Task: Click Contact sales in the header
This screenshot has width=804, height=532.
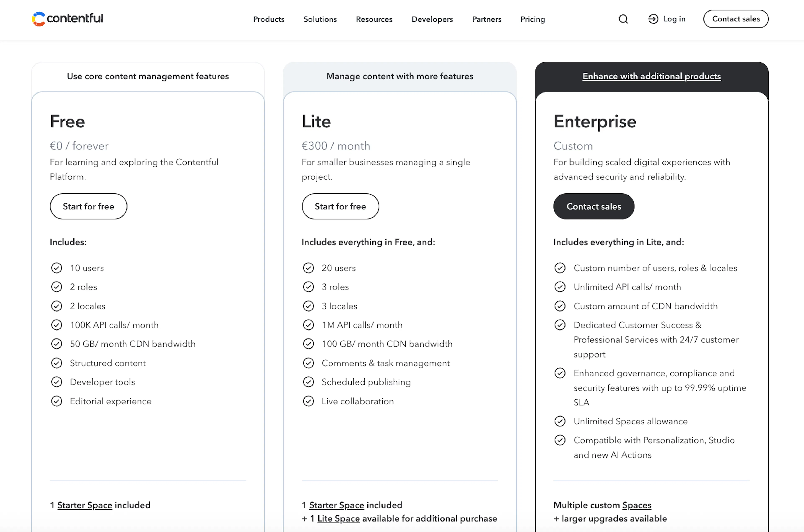Action: pyautogui.click(x=736, y=19)
